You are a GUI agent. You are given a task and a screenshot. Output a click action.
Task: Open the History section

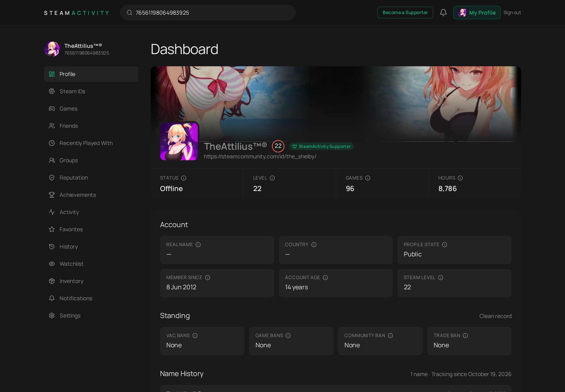coord(91,247)
